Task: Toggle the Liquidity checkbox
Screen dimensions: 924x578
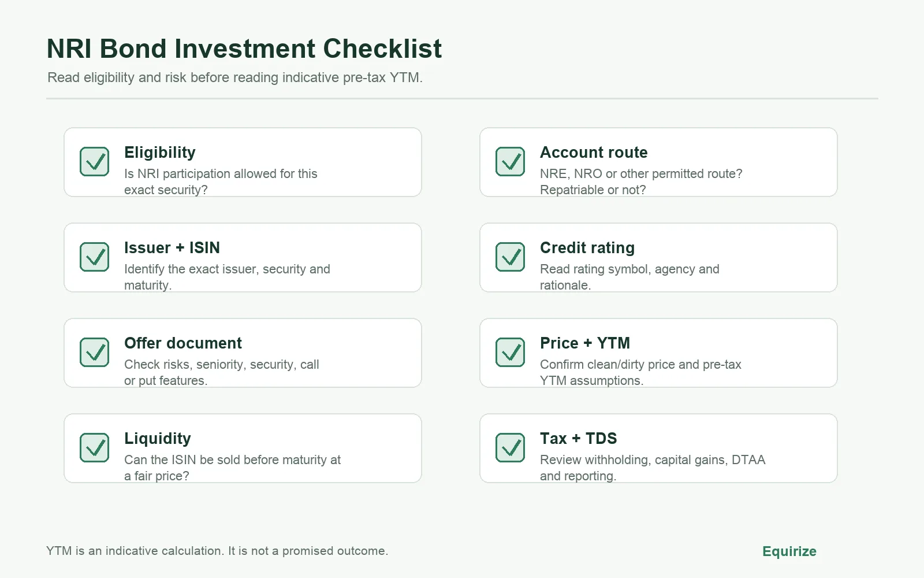Action: tap(95, 448)
